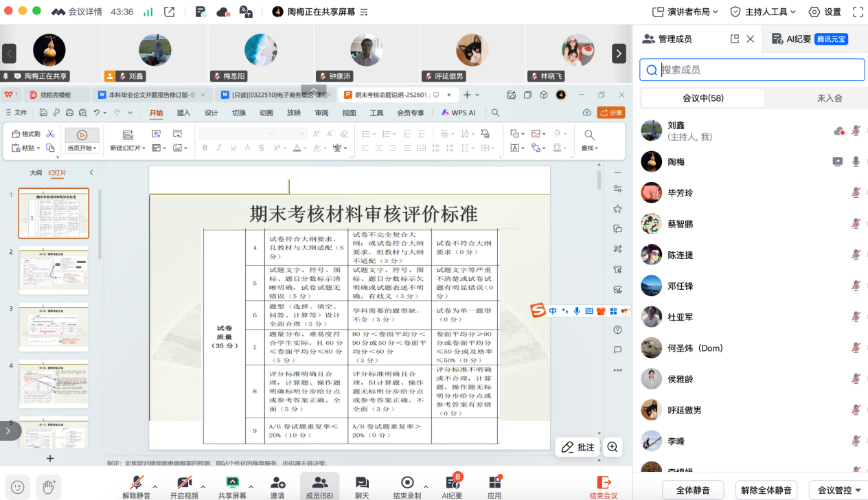868x500 pixels.
Task: Click the 应用 apps icon
Action: 494,484
